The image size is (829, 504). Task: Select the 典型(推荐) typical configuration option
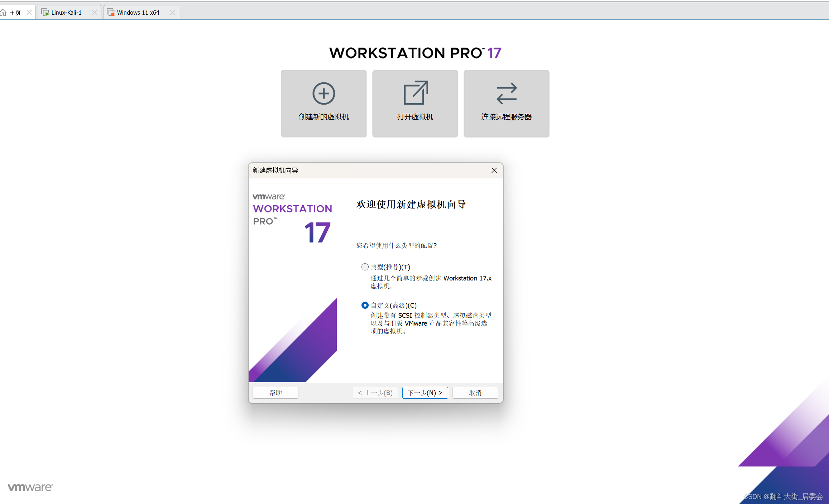(365, 267)
